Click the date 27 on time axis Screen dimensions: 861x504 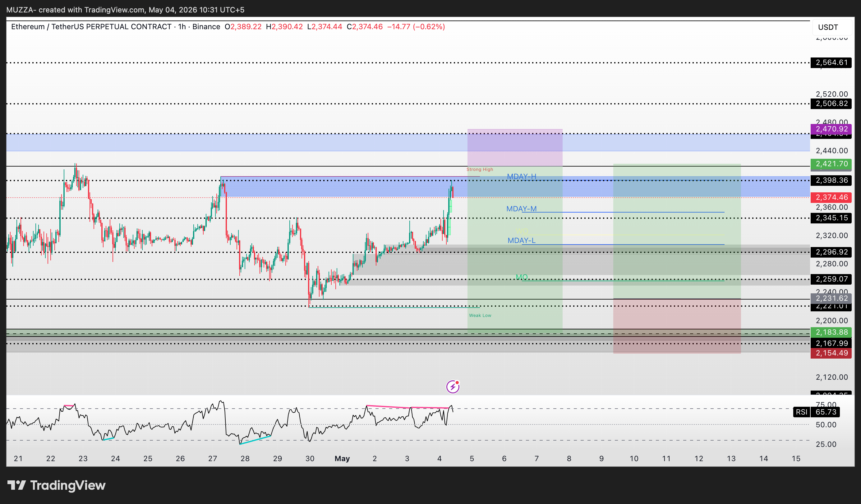coord(213,459)
